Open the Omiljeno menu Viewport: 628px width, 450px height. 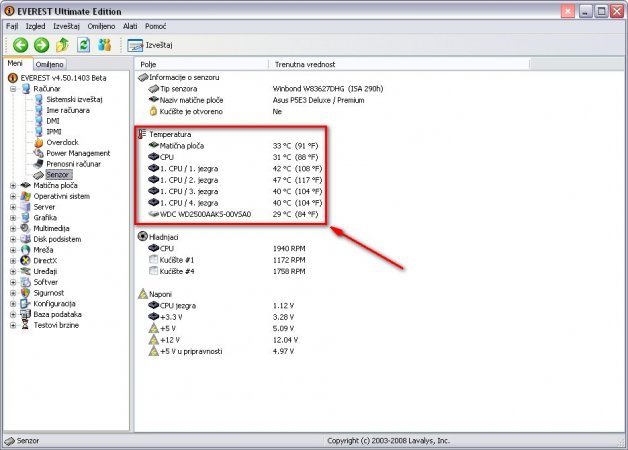pyautogui.click(x=101, y=26)
